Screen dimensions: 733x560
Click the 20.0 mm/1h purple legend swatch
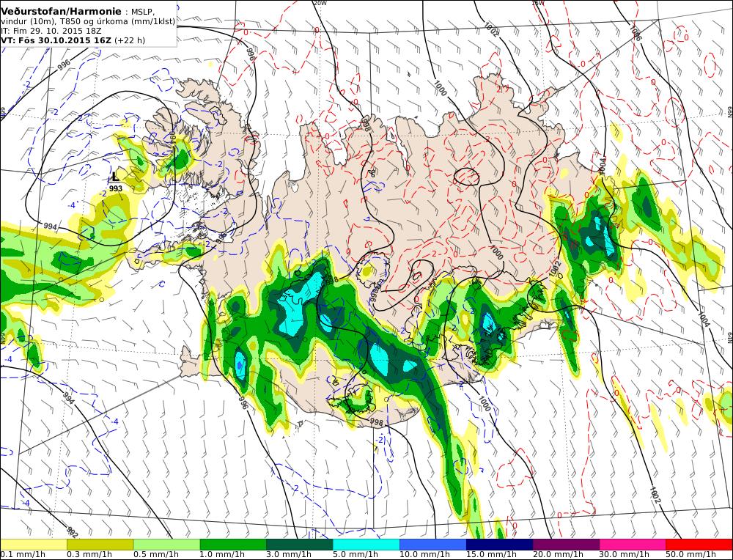[566, 544]
